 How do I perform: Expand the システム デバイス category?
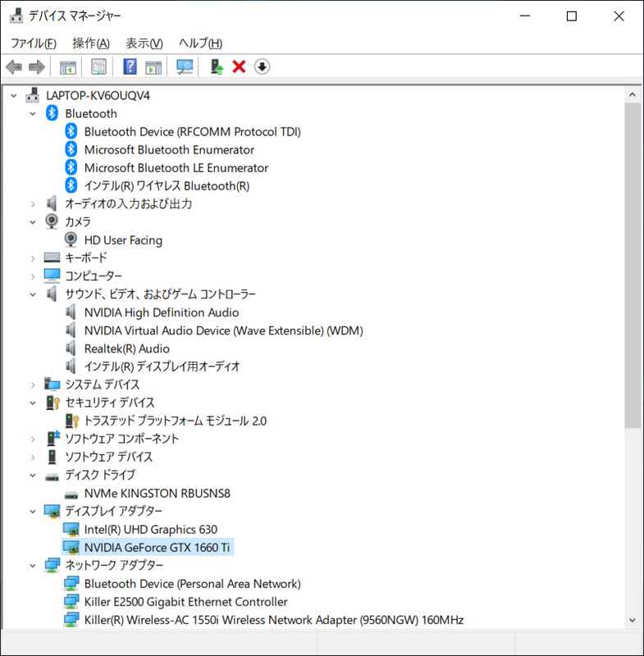pyautogui.click(x=33, y=385)
